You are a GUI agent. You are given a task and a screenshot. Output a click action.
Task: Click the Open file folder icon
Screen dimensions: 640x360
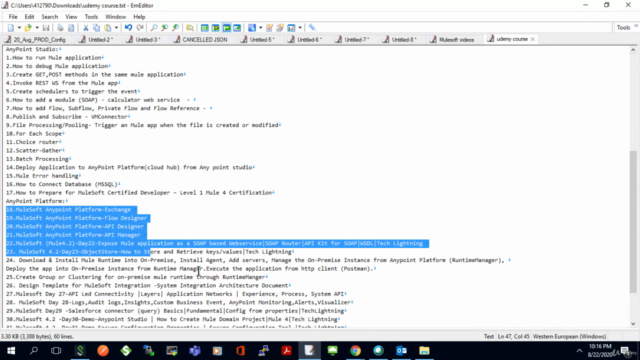[28, 28]
